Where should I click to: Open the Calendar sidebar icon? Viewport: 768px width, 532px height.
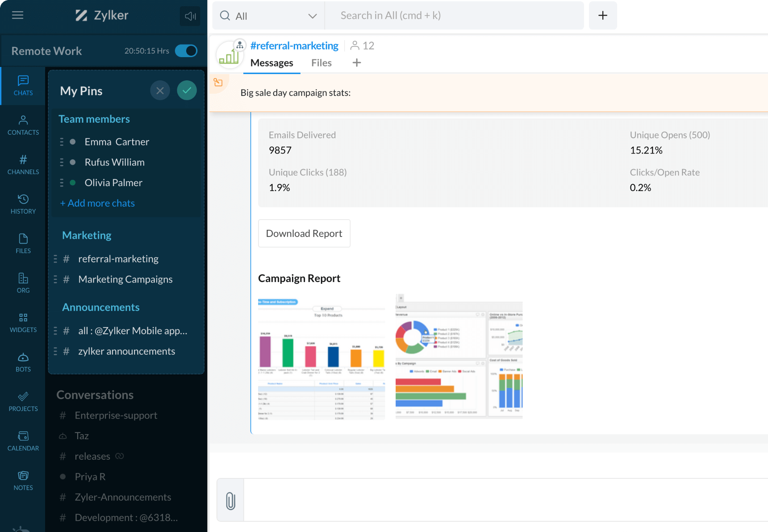tap(23, 440)
